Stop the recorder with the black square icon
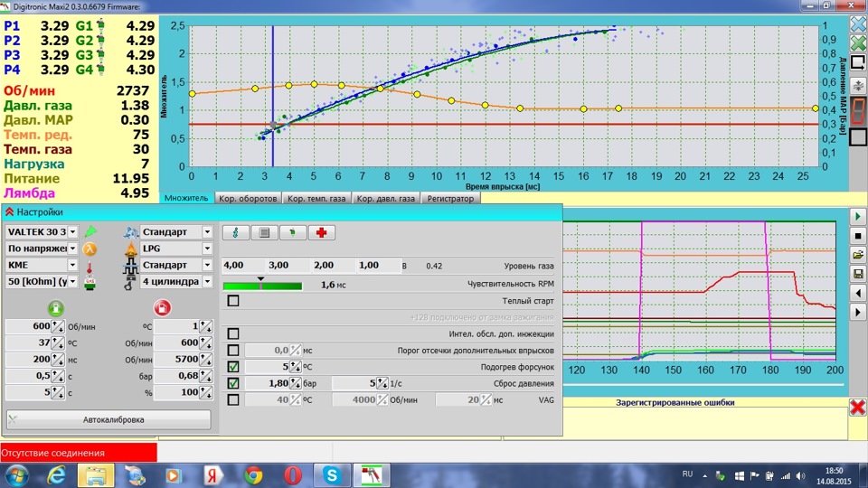The image size is (868, 488). coord(858,236)
